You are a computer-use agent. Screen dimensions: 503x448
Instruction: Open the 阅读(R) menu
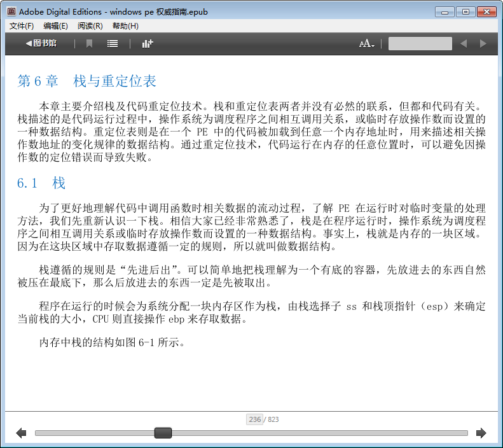click(90, 26)
